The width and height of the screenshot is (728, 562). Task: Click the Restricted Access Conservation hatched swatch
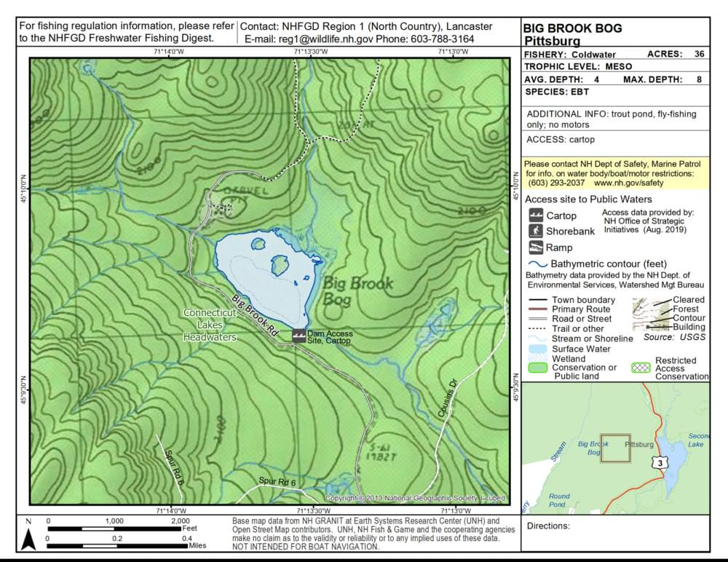click(x=641, y=368)
